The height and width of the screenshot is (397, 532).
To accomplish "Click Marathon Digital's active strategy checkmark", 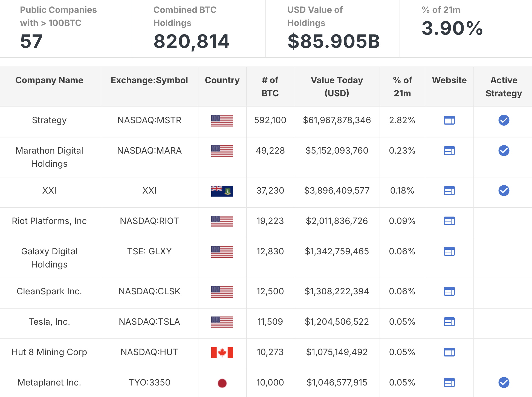I will (x=504, y=151).
